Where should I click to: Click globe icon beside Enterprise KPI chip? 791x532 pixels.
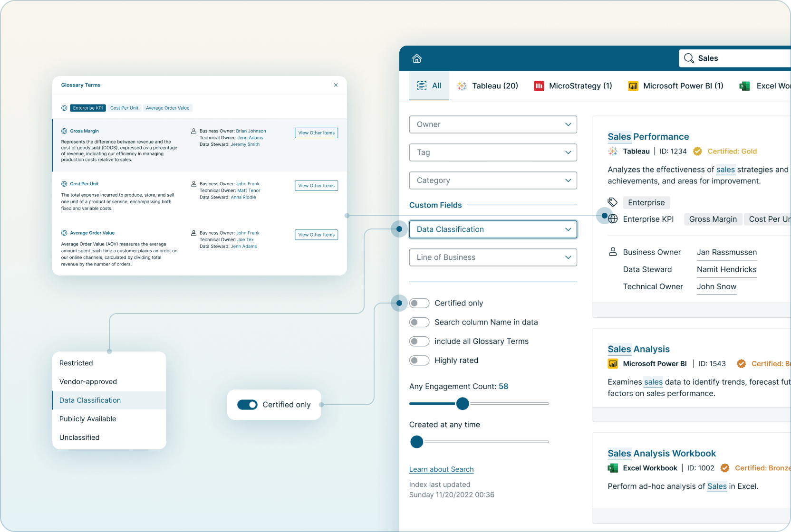coord(64,108)
